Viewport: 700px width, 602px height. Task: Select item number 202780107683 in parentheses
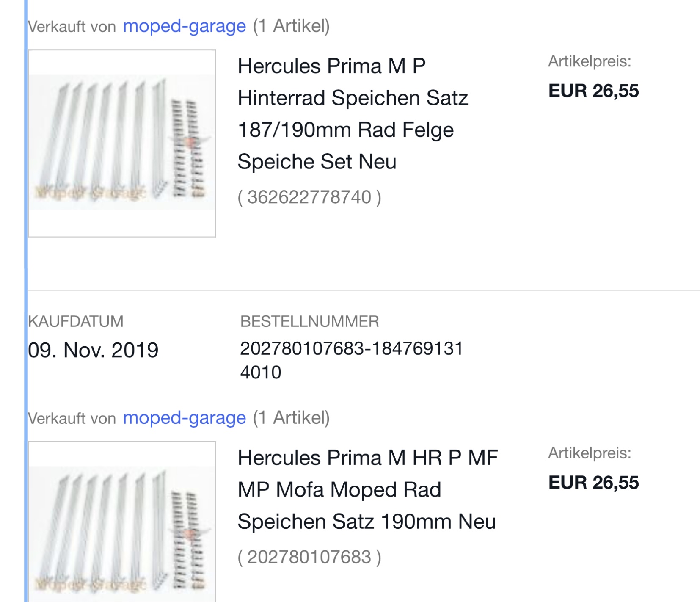(x=309, y=557)
